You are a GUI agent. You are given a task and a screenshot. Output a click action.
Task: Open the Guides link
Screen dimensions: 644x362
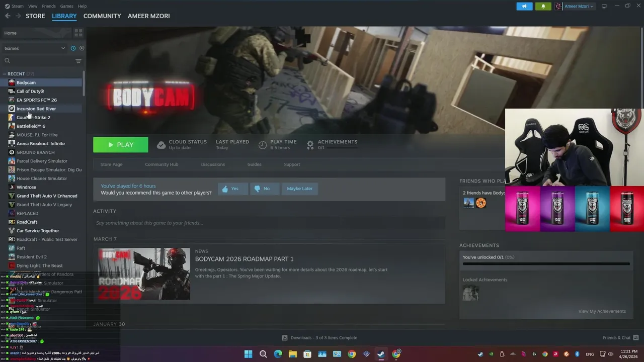point(254,164)
